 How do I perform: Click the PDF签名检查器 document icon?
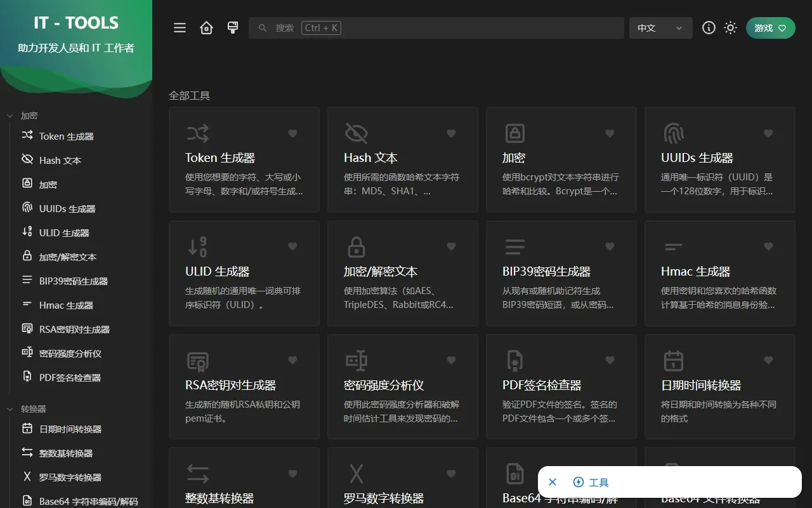[x=514, y=360]
